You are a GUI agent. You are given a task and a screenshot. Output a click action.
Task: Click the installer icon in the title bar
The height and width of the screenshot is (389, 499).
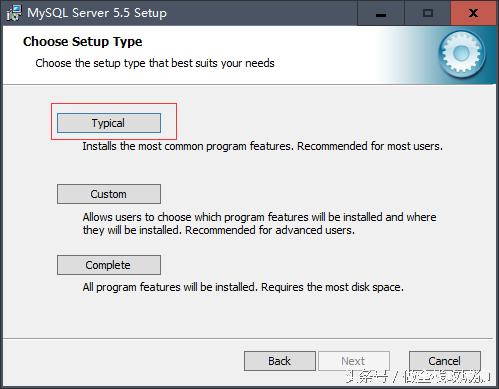click(x=14, y=13)
